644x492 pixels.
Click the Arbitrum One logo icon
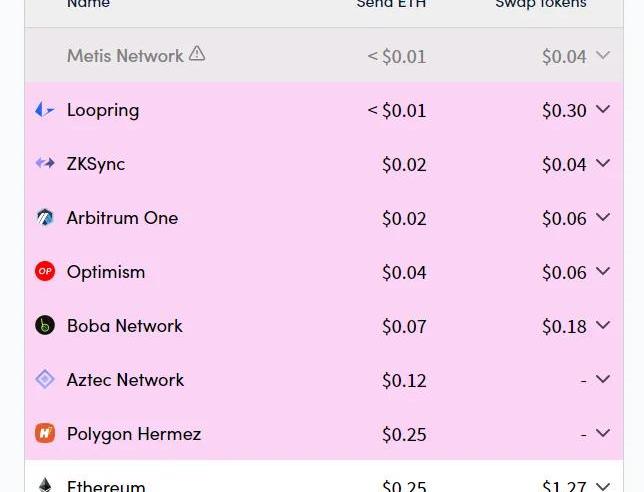click(44, 218)
